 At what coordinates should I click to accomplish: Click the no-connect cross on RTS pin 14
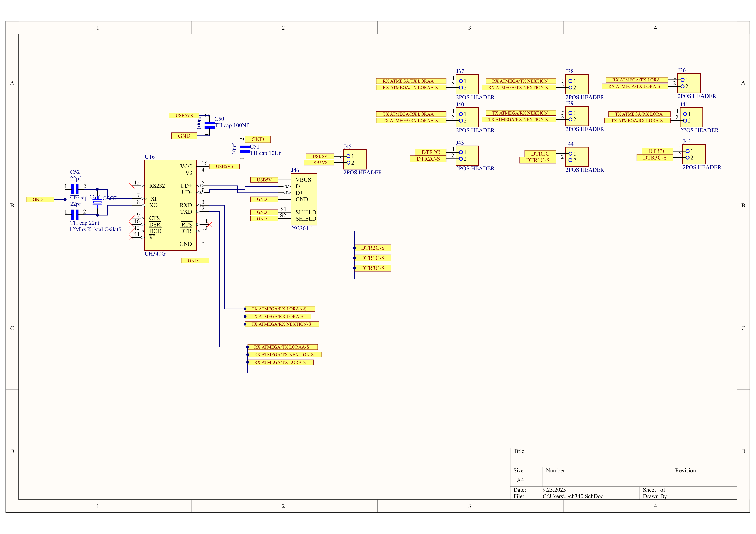coord(209,225)
